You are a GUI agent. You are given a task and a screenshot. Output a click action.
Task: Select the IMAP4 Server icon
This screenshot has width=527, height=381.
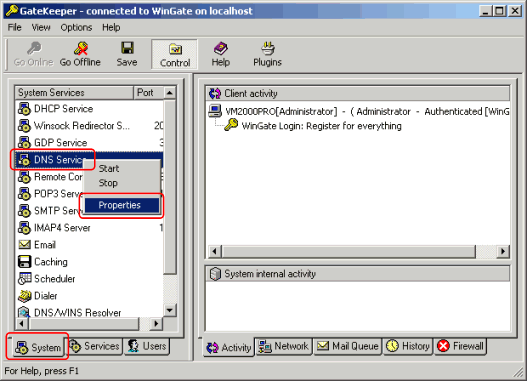point(24,228)
